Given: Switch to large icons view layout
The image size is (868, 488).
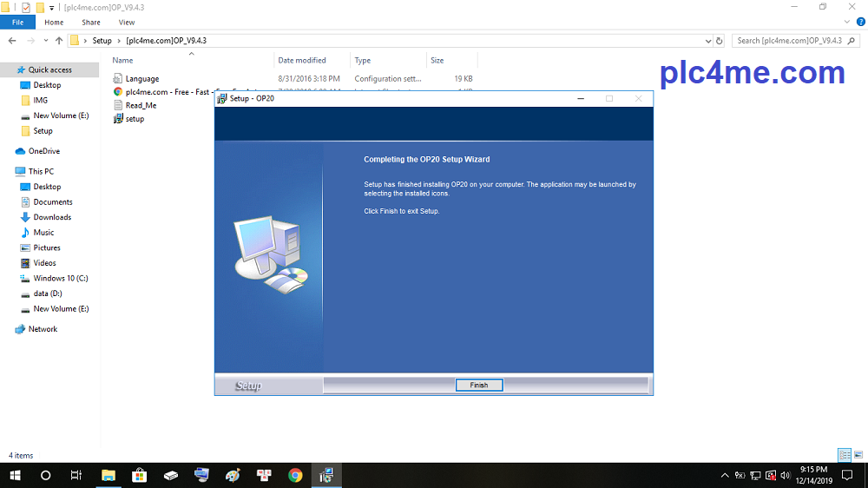Looking at the screenshot, I should tap(858, 455).
